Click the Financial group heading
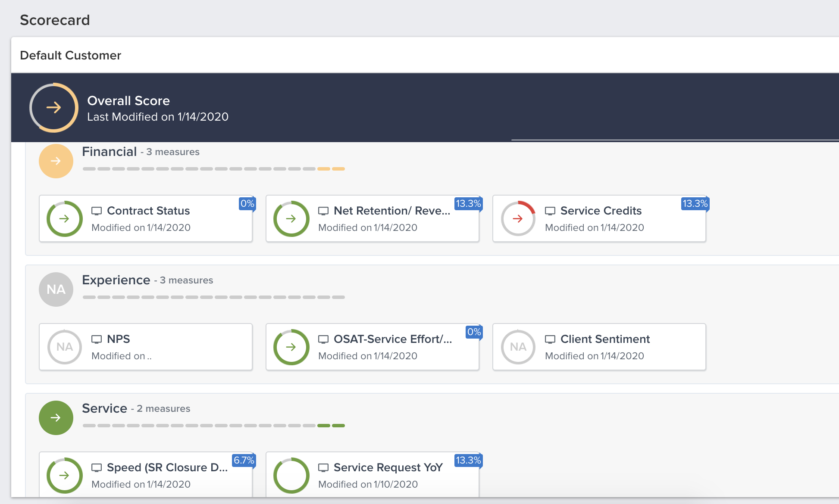This screenshot has height=504, width=839. tap(110, 152)
